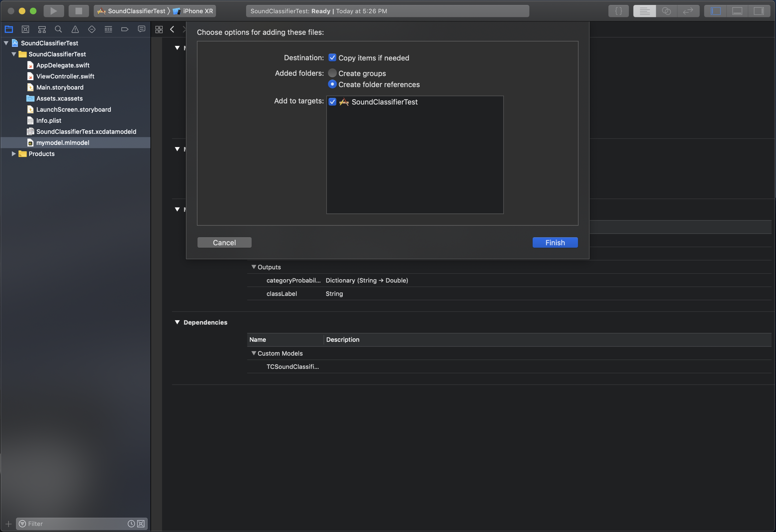This screenshot has height=532, width=776.
Task: Switch to the standard editor
Action: (645, 11)
